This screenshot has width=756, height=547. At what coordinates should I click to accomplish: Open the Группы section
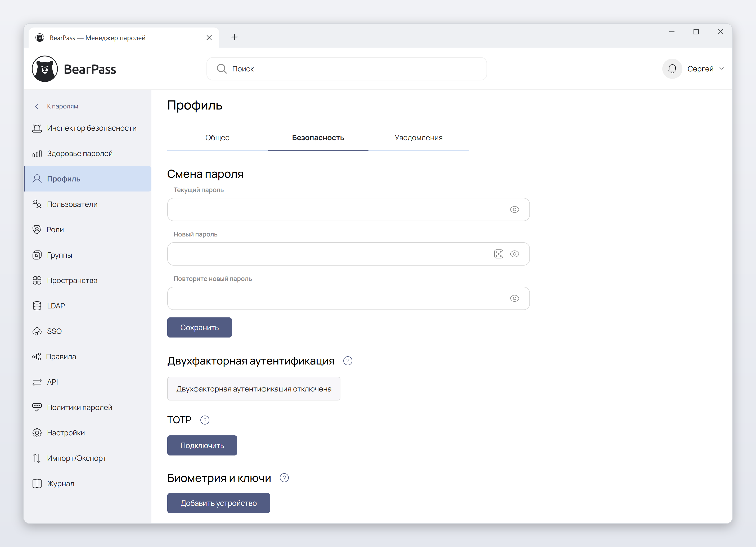click(x=87, y=255)
